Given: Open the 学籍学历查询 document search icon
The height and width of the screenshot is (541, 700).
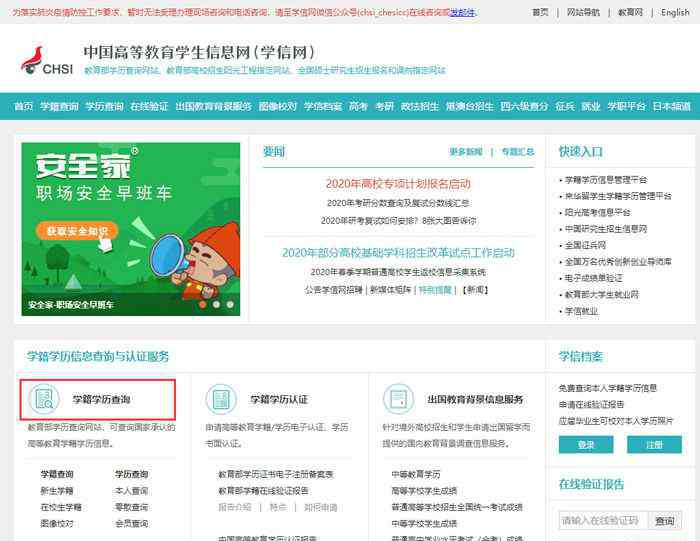Looking at the screenshot, I should click(44, 399).
